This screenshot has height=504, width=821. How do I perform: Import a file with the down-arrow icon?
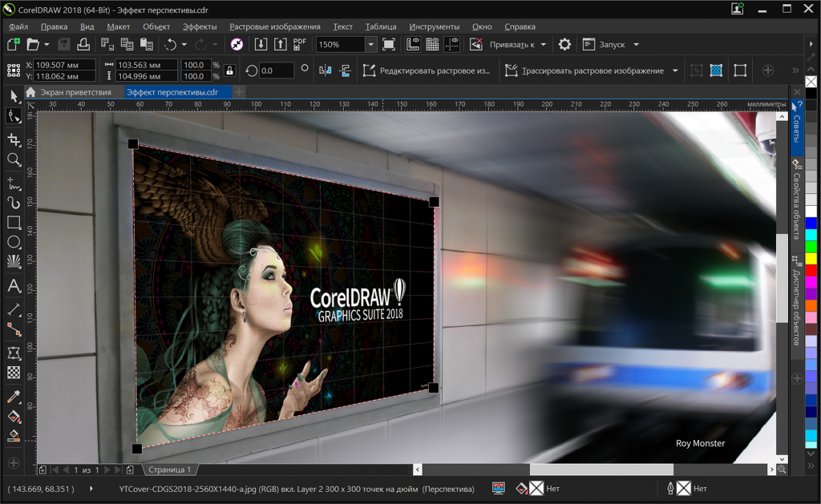click(x=261, y=45)
